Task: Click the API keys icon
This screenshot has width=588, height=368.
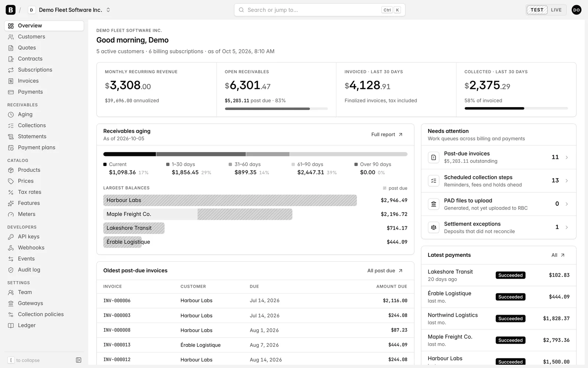Action: (x=11, y=237)
